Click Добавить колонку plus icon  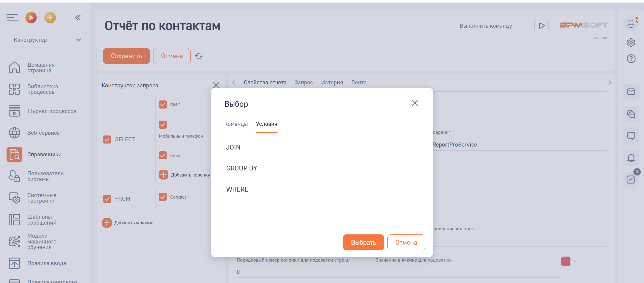pyautogui.click(x=164, y=175)
